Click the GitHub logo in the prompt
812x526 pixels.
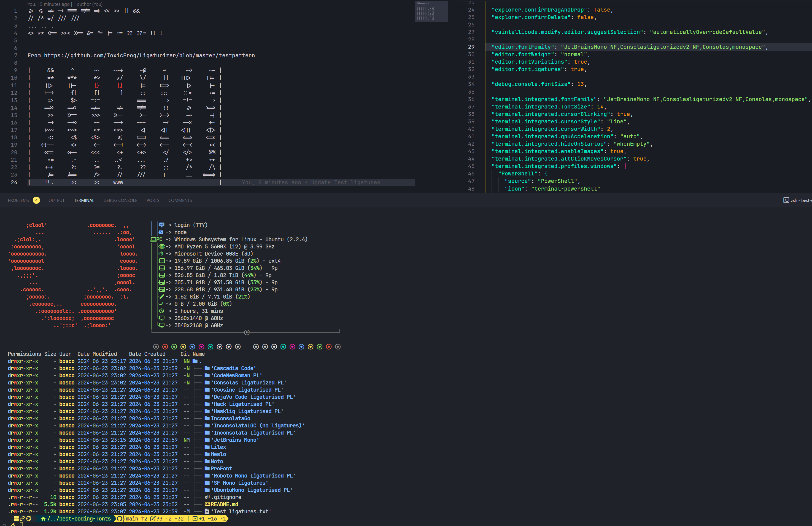coord(120,519)
